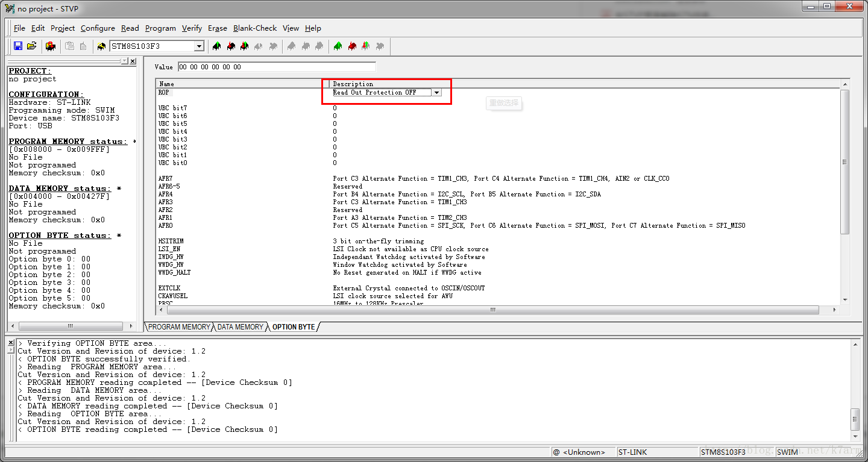868x462 pixels.
Task: Click the Description column header
Action: tap(585, 84)
